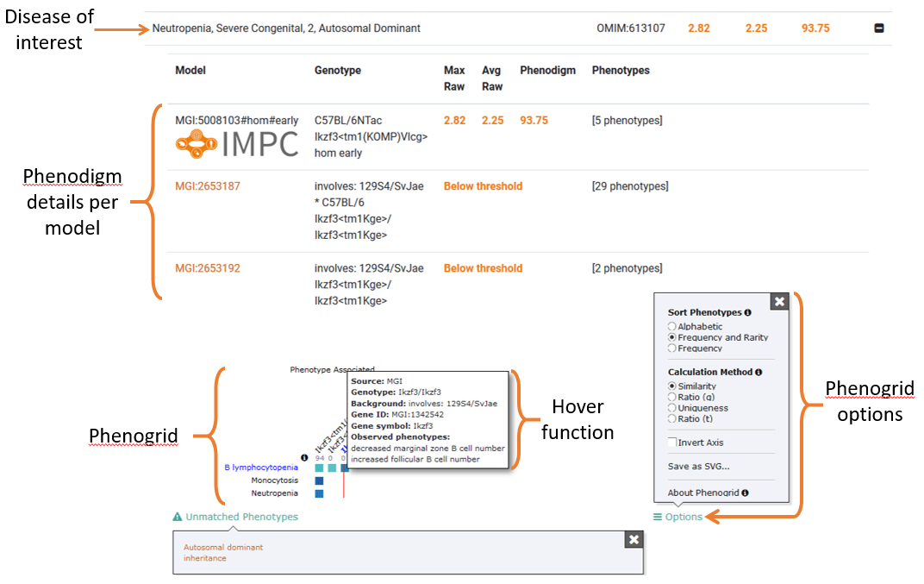Click the blue cell in Neutropenia grid row

coord(320,493)
